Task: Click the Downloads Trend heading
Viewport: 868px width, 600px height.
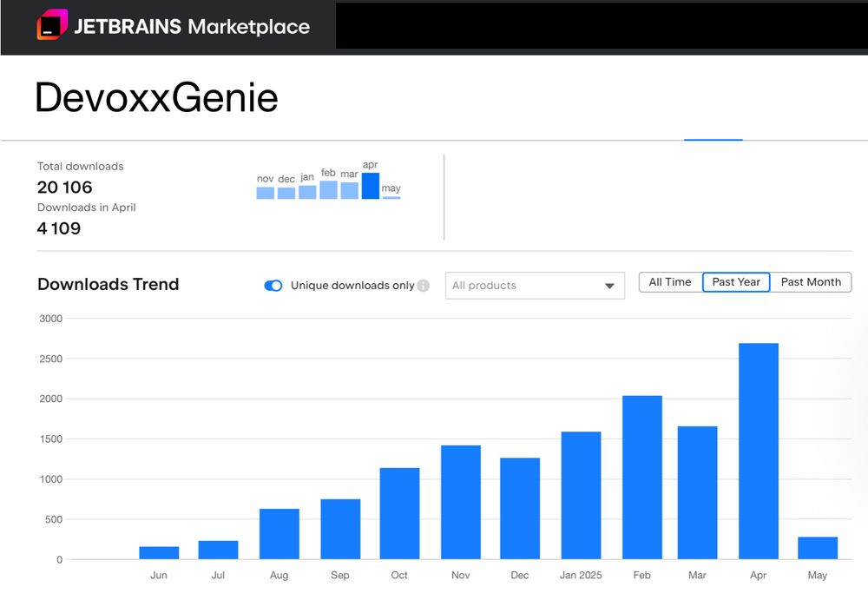Action: 108,284
